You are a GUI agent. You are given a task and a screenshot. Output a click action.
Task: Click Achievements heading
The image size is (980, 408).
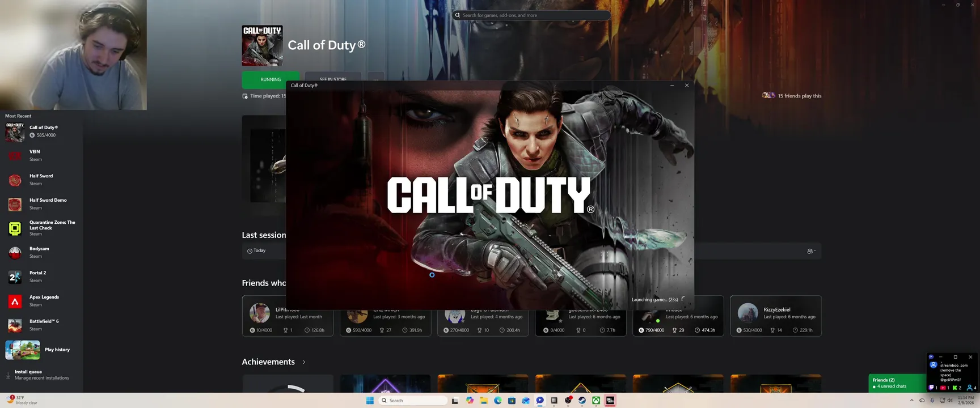point(268,362)
